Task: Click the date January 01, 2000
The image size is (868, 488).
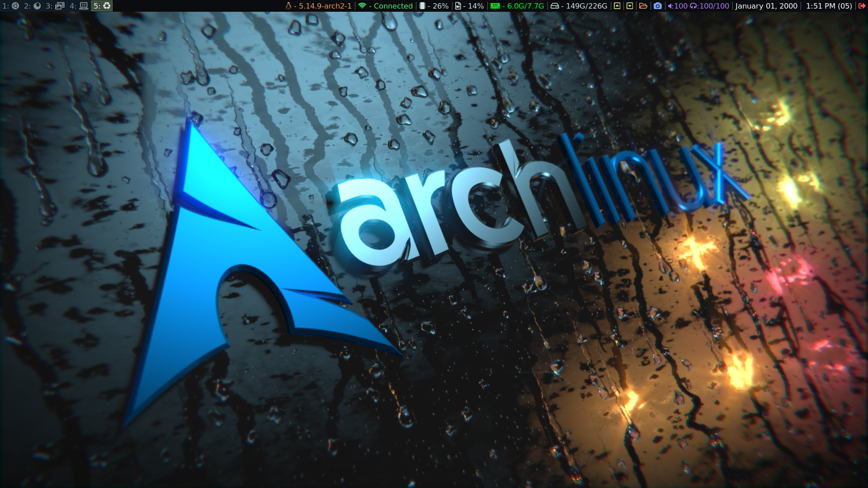Action: tap(766, 6)
